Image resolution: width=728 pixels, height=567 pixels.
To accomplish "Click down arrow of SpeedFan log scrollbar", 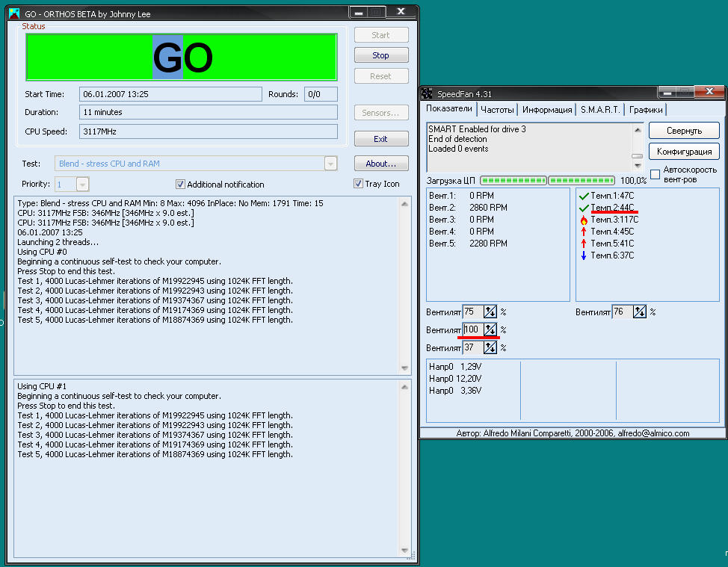I will coord(638,165).
